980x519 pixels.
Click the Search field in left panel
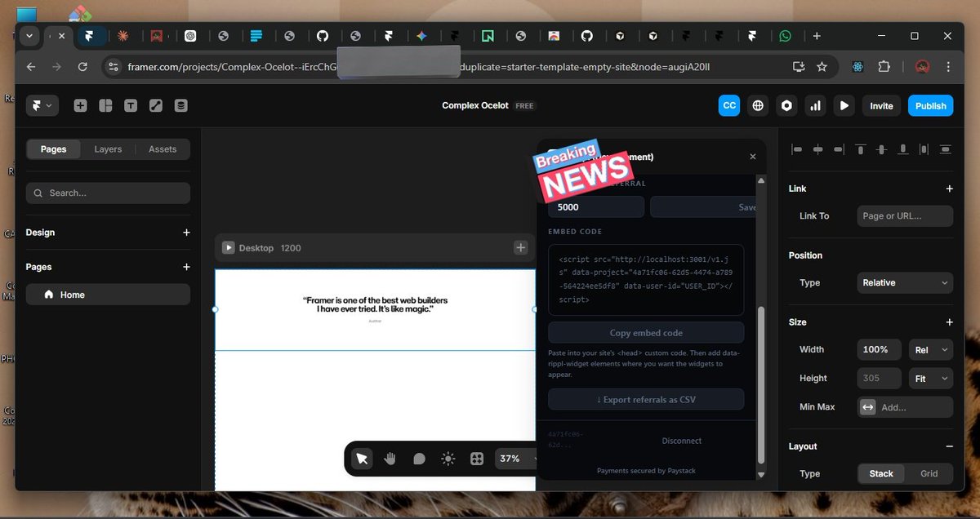click(x=108, y=193)
